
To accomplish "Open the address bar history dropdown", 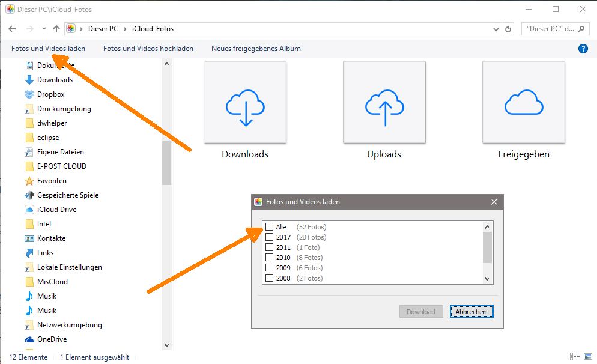I will pos(495,29).
